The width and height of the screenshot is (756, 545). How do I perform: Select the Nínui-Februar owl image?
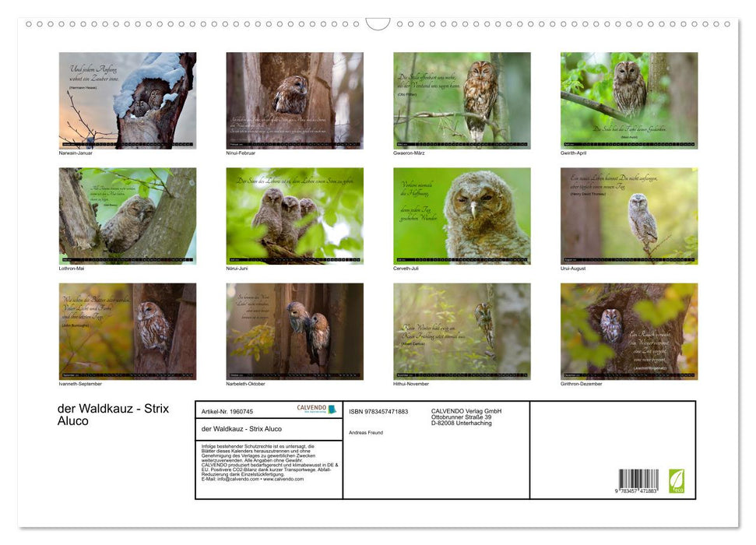294,100
